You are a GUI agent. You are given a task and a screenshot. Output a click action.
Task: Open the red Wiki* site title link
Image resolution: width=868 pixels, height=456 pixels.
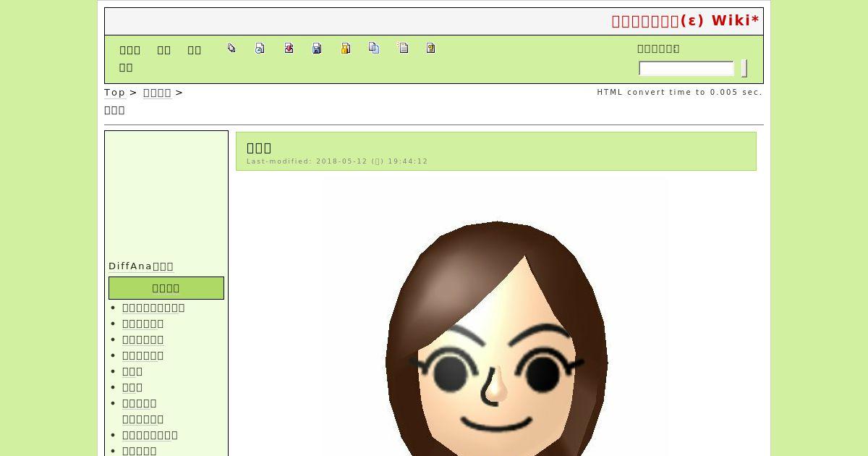pyautogui.click(x=686, y=21)
